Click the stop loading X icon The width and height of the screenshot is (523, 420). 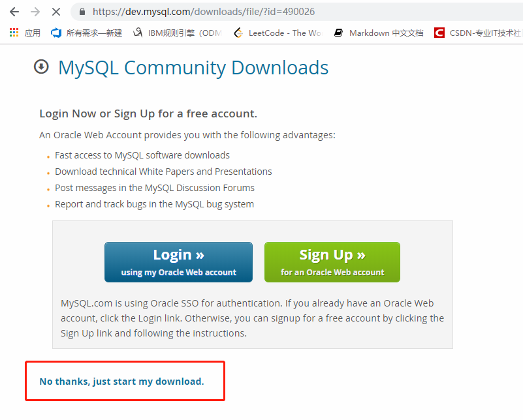coord(55,11)
